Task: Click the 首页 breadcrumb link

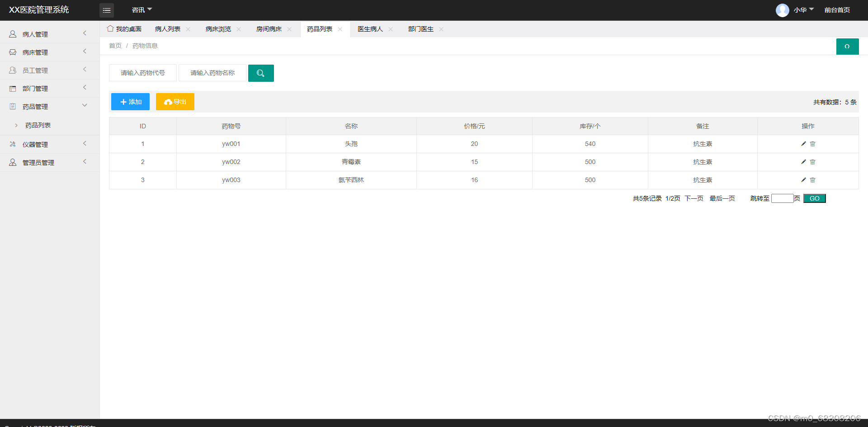Action: click(x=115, y=46)
